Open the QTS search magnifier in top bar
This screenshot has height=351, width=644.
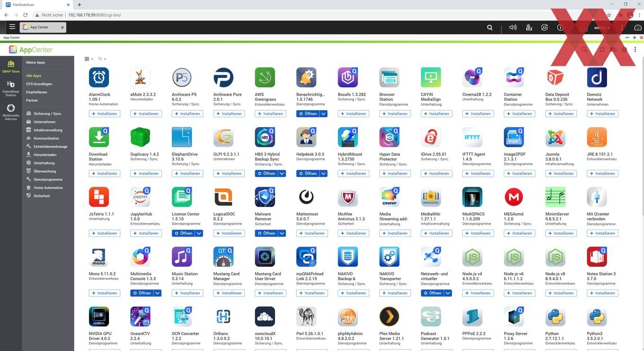point(490,27)
